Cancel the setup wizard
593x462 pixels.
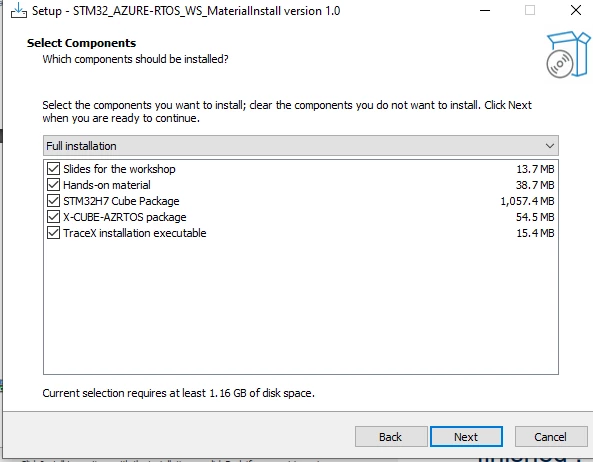click(551, 437)
